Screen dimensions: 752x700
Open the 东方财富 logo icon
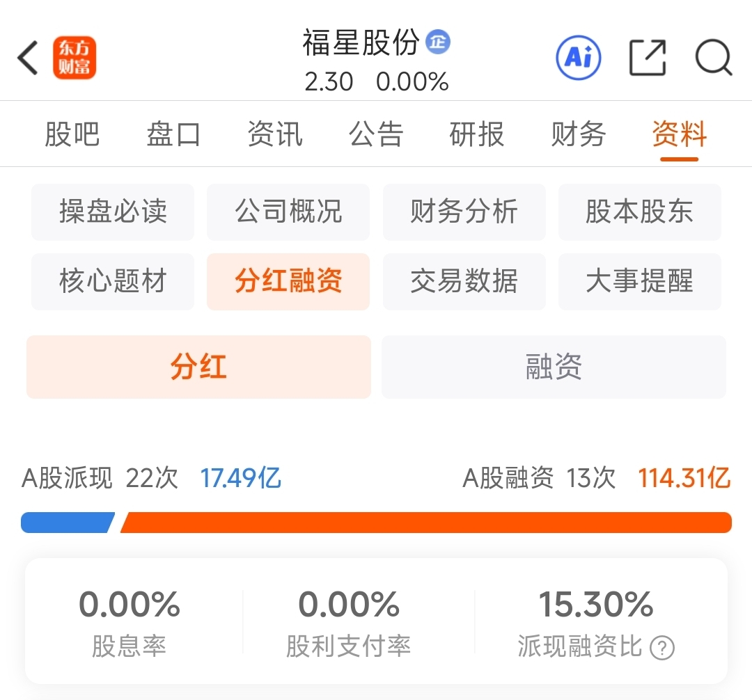click(75, 58)
